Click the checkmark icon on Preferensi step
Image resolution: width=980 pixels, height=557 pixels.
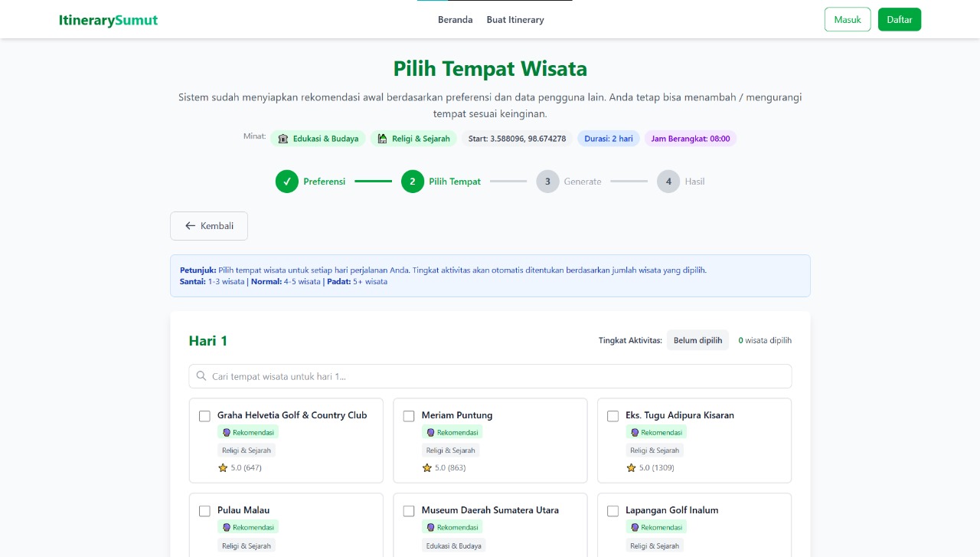pos(286,182)
